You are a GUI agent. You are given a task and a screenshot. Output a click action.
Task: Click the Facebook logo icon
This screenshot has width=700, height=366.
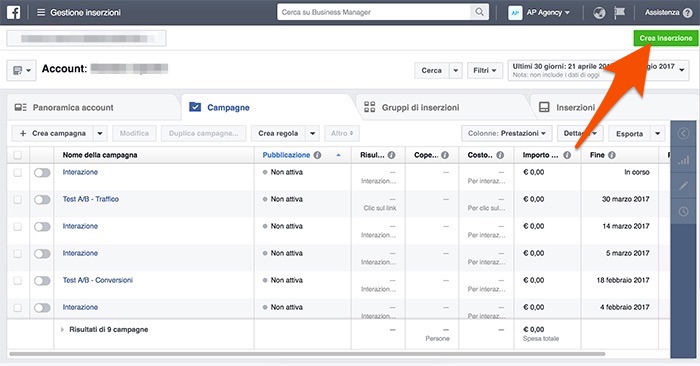13,12
